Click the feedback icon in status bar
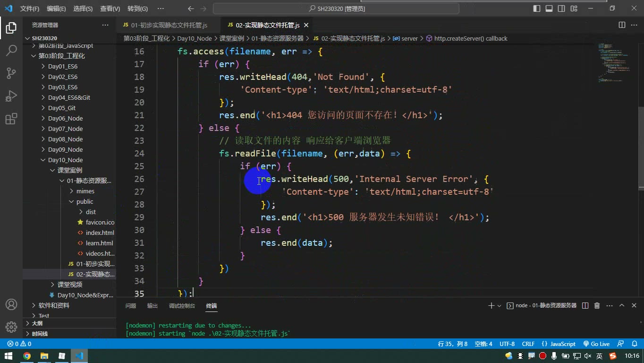This screenshot has width=644, height=363. (621, 344)
